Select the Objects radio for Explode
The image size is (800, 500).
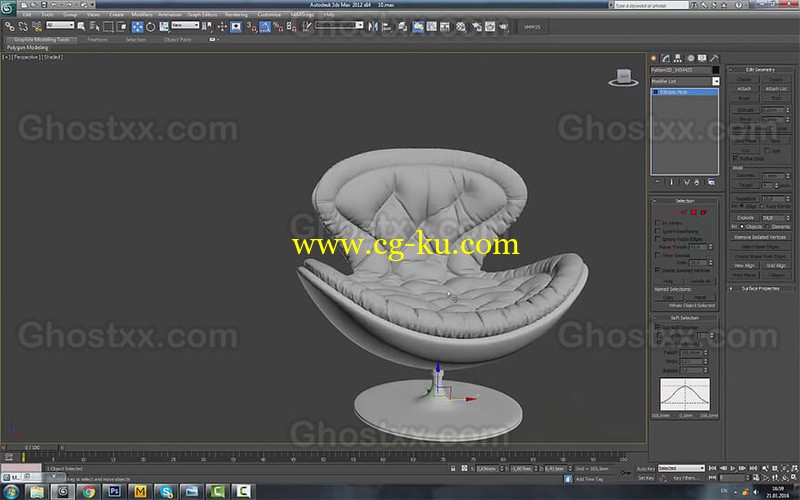pyautogui.click(x=742, y=227)
